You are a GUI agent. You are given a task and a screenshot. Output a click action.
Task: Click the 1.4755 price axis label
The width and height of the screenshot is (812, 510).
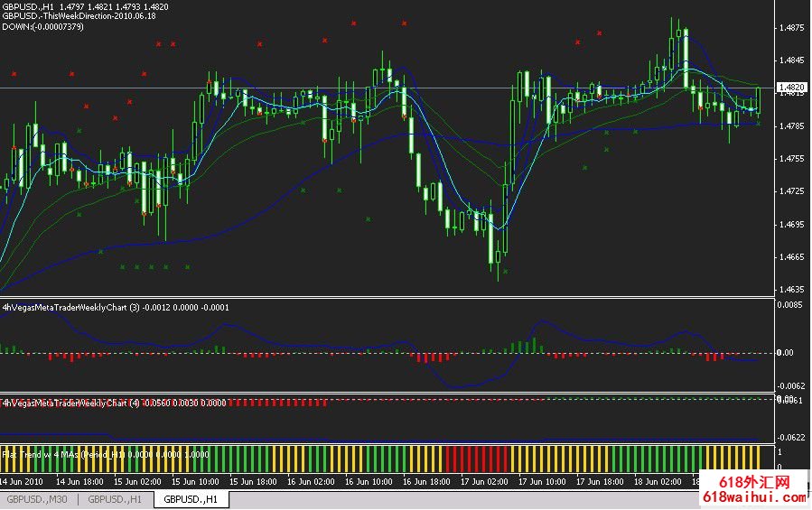(792, 159)
